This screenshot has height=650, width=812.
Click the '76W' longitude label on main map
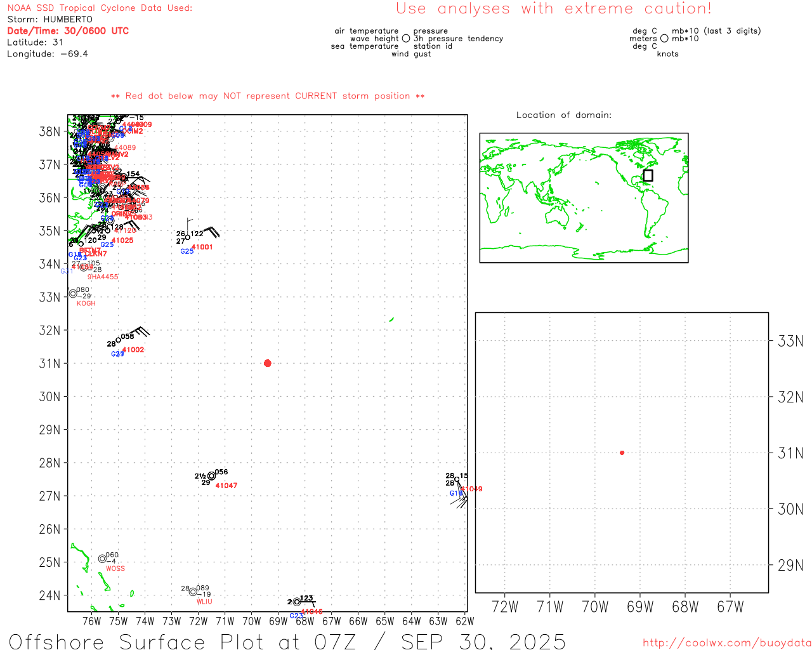click(x=92, y=621)
